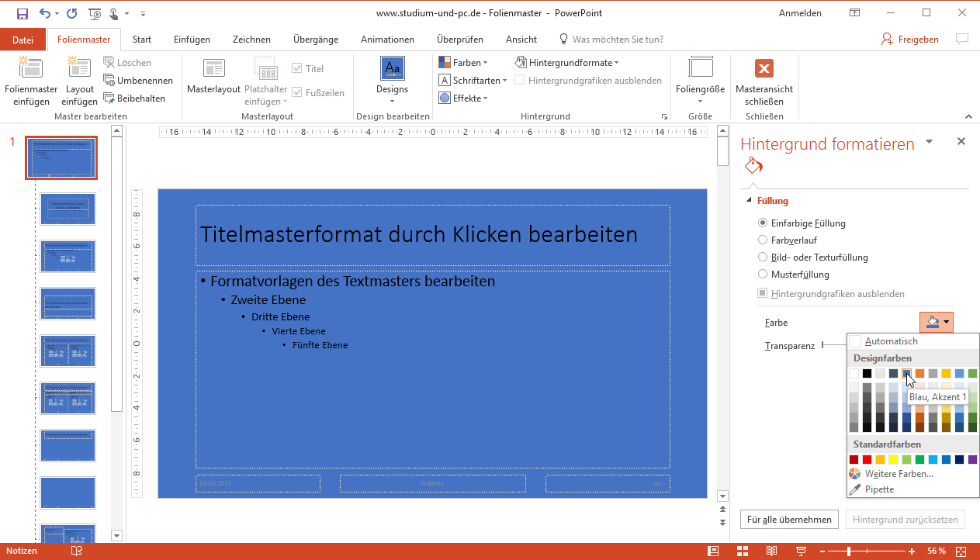Click Für alle übernehmen button
The height and width of the screenshot is (560, 980).
click(790, 520)
